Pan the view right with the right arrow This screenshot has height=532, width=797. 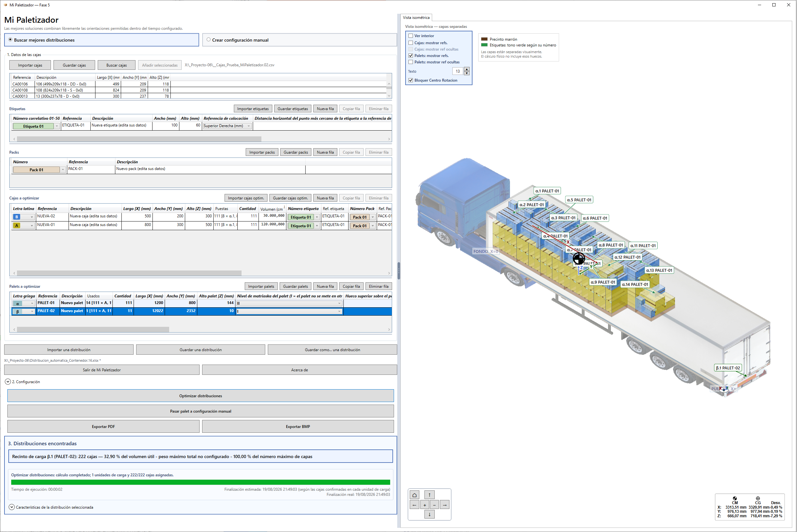pos(444,505)
